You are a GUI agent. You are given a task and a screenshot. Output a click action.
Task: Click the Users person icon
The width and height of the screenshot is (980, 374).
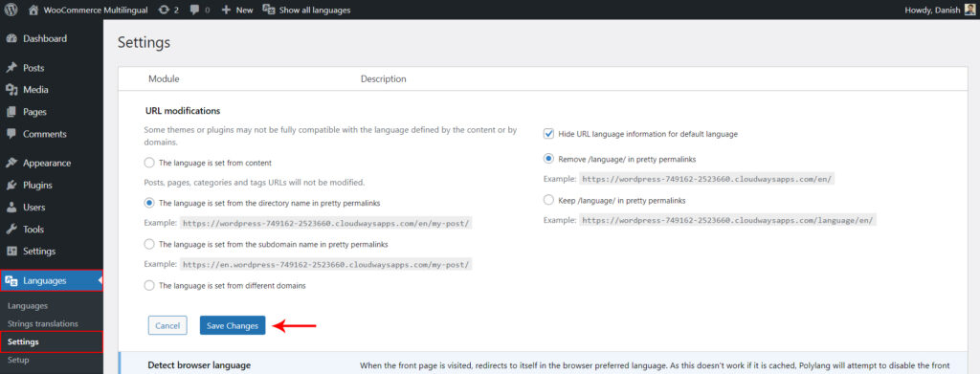pos(11,208)
